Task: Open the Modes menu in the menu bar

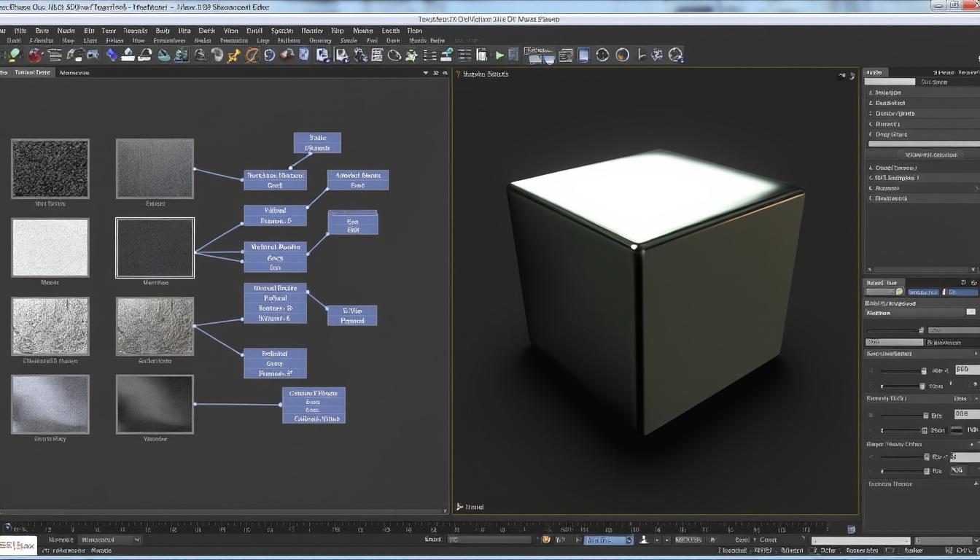Action: tap(361, 31)
